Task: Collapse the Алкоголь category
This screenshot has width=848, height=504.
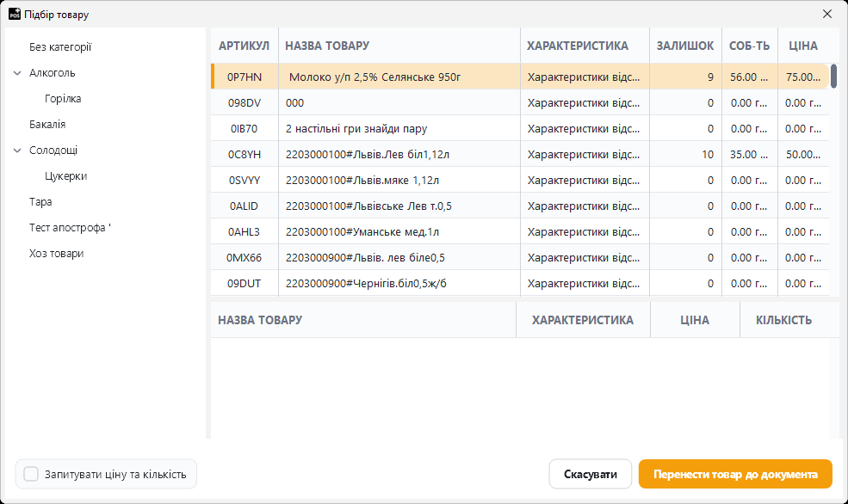Action: click(x=17, y=73)
